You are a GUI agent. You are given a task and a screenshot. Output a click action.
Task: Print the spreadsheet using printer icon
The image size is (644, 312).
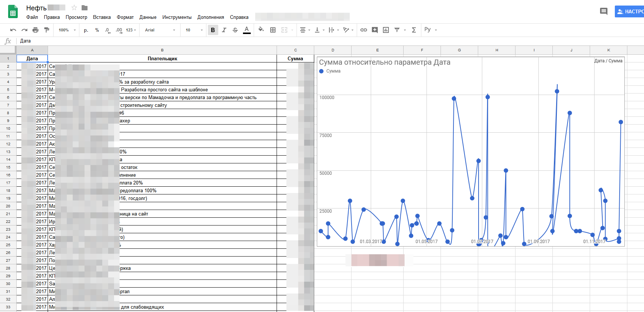tap(35, 30)
